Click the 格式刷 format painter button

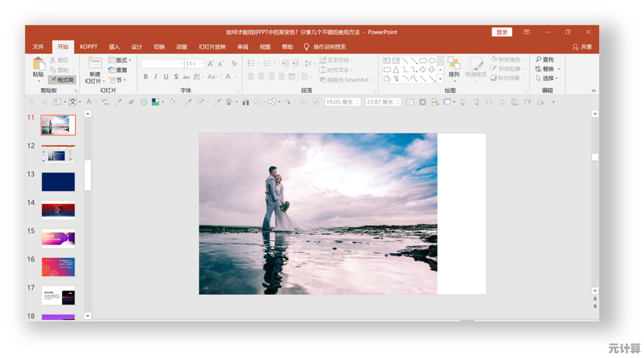point(62,80)
